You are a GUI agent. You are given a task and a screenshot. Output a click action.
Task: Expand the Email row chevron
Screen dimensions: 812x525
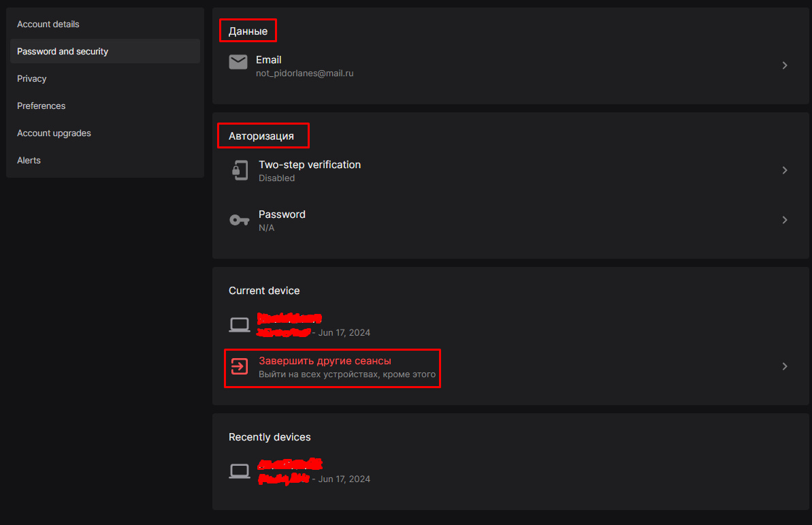785,65
